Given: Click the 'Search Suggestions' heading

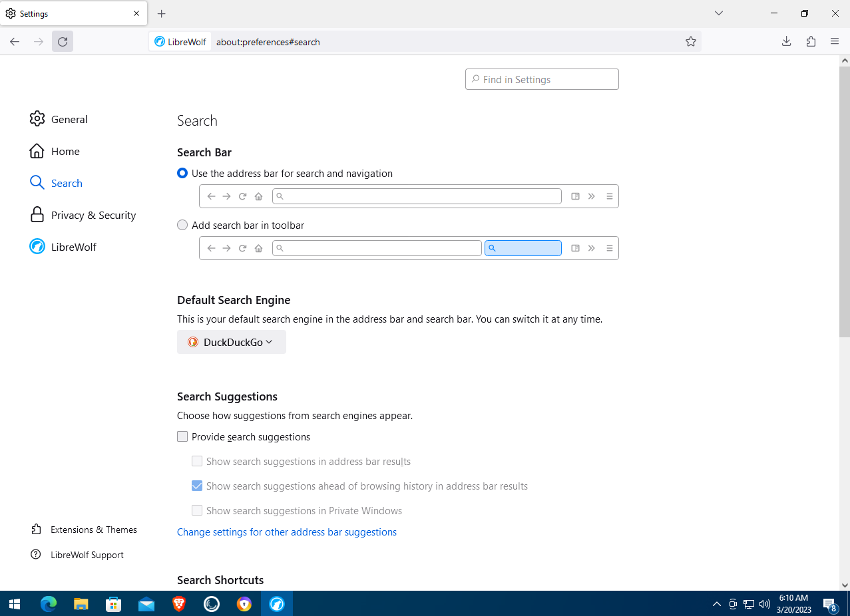Looking at the screenshot, I should coord(227,396).
